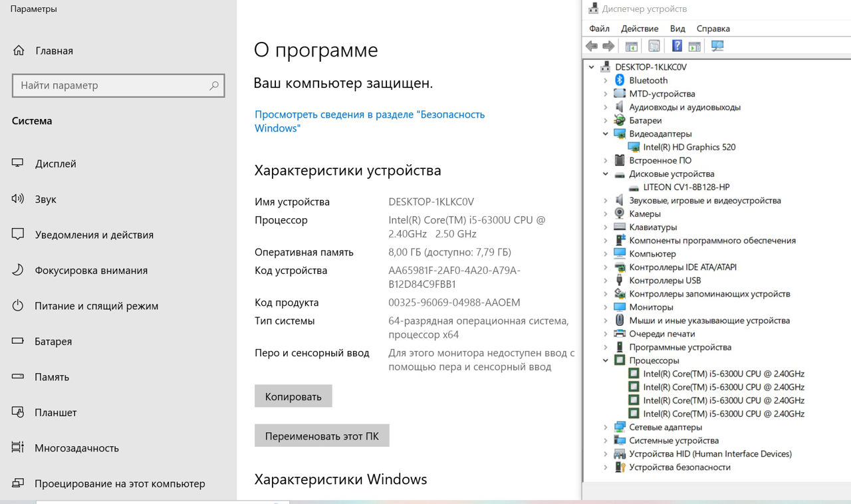Expand the Системные устройства node
Screen dimensions: 851x504
[x=606, y=440]
